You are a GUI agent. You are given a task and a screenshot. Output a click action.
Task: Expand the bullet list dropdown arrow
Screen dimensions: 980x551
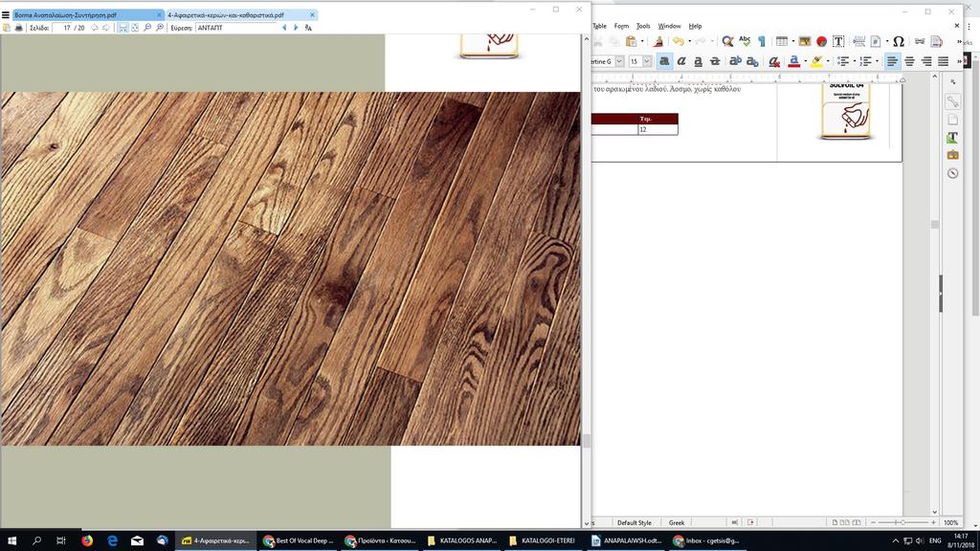pos(855,61)
